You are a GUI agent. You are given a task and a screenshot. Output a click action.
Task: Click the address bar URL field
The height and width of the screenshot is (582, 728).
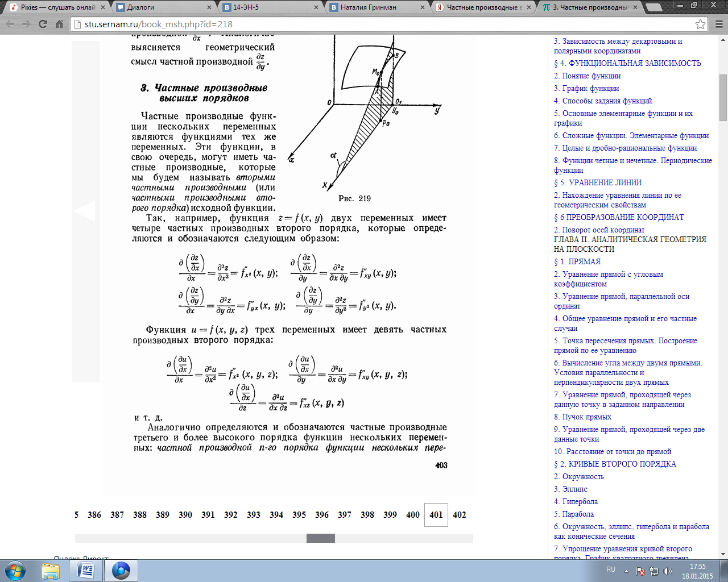click(x=387, y=24)
